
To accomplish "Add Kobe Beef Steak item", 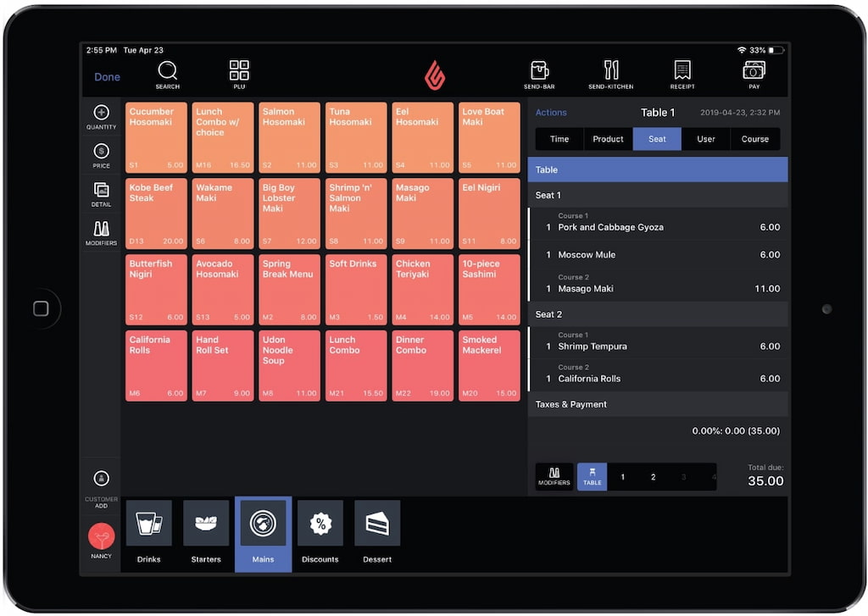I will click(x=156, y=214).
